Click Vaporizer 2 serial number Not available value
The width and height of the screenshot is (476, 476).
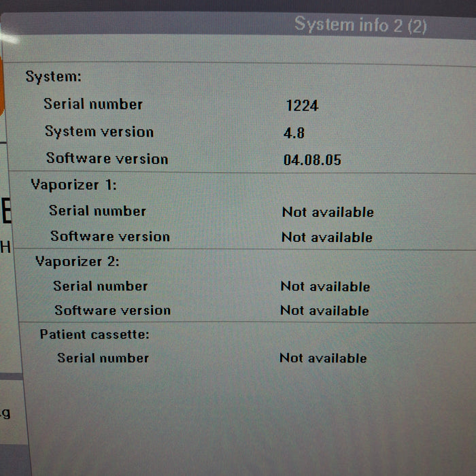[325, 287]
